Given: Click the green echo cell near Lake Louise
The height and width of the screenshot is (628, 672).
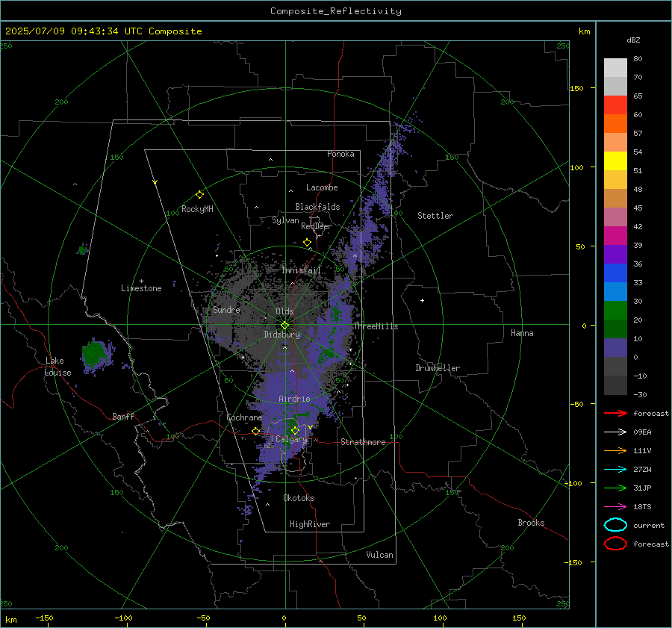Looking at the screenshot, I should pyautogui.click(x=94, y=354).
